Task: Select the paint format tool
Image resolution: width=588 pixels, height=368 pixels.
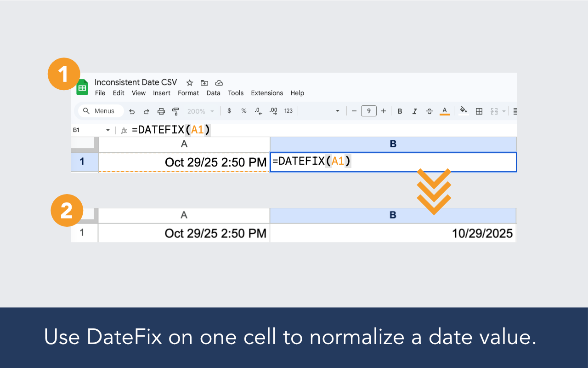Action: click(x=175, y=111)
